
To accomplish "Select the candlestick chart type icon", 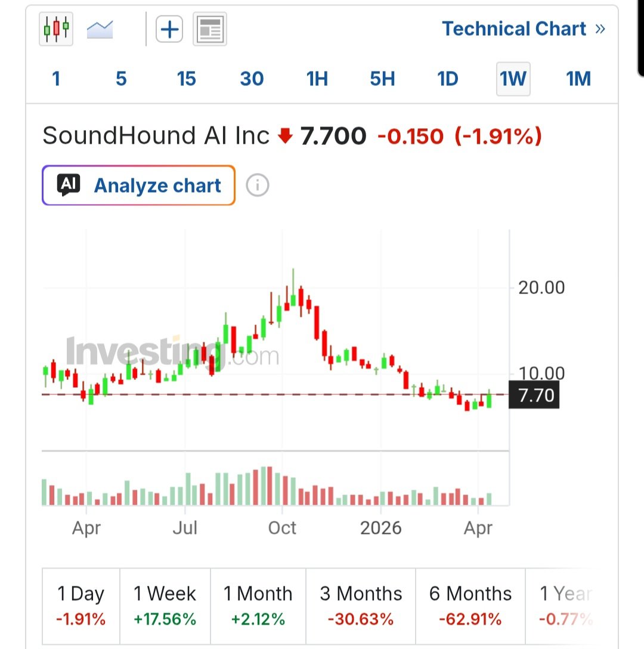I will point(55,28).
